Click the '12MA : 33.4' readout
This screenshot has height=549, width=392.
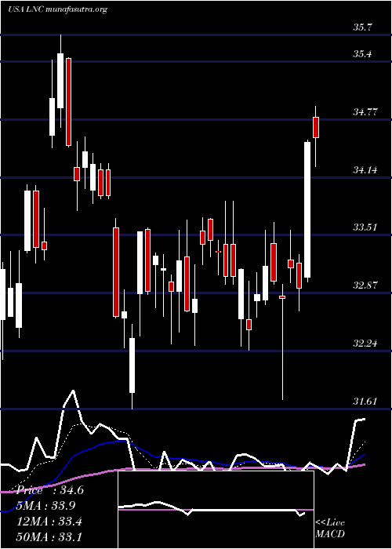(x=49, y=522)
